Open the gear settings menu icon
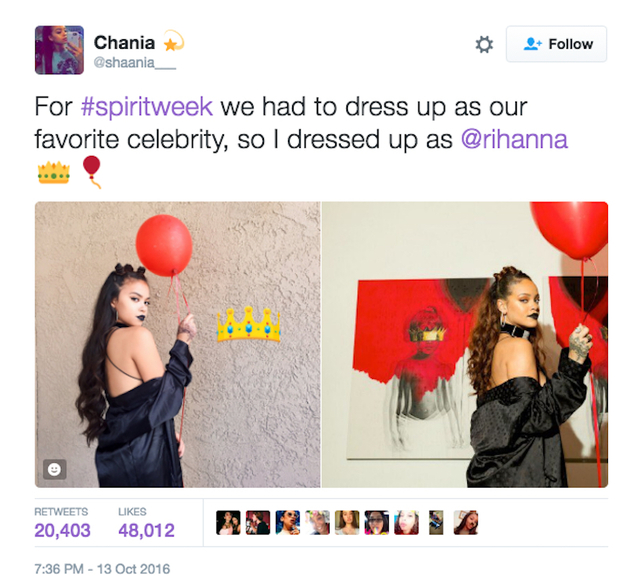 484,44
